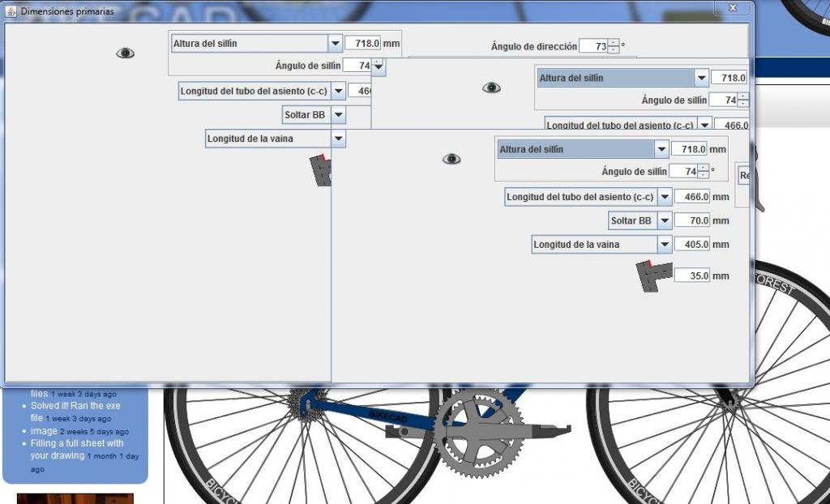This screenshot has height=504, width=830.
Task: Toggle the leftmost eye visibility icon
Action: coord(125,53)
